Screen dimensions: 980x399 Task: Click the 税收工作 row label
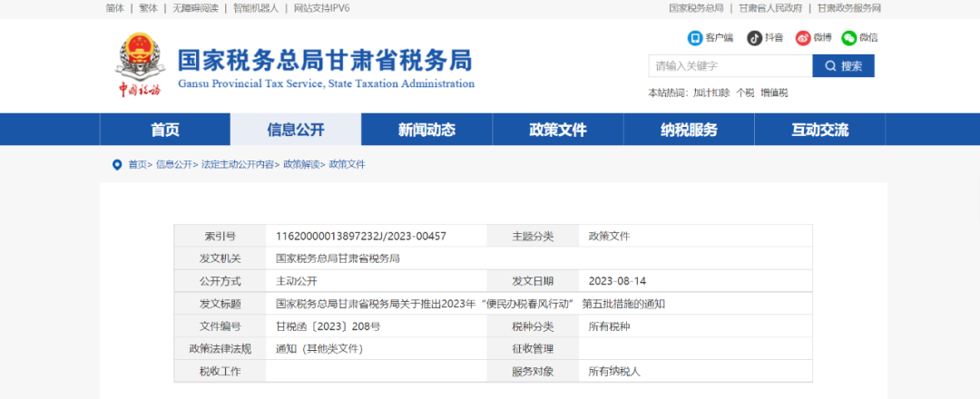(x=220, y=372)
